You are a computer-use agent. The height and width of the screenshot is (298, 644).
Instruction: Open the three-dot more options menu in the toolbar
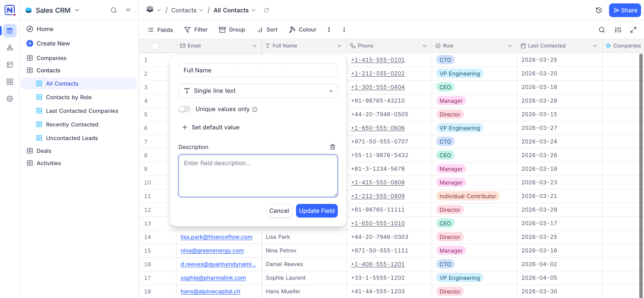pos(344,30)
